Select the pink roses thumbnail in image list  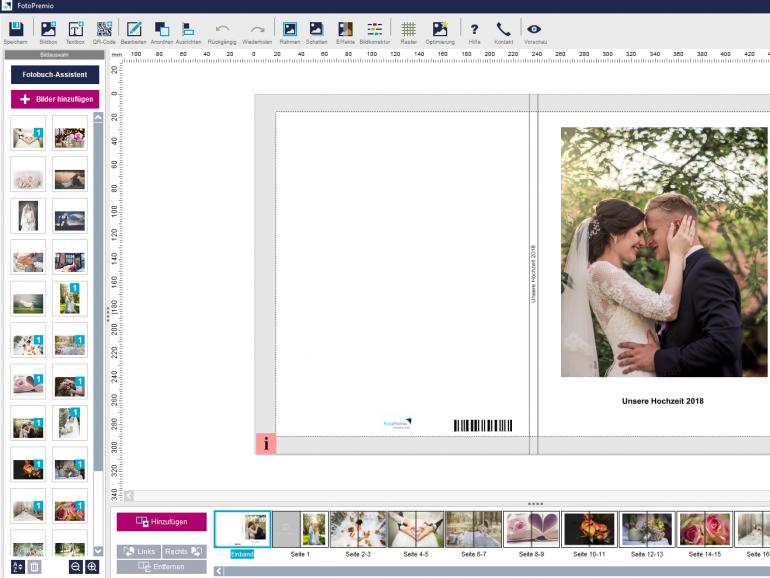70,506
